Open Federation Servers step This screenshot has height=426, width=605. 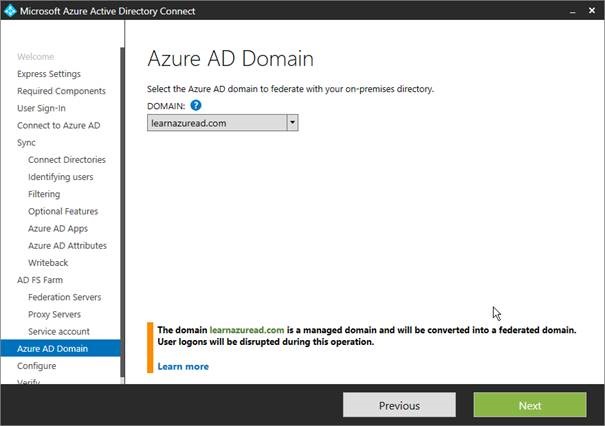pyautogui.click(x=64, y=297)
